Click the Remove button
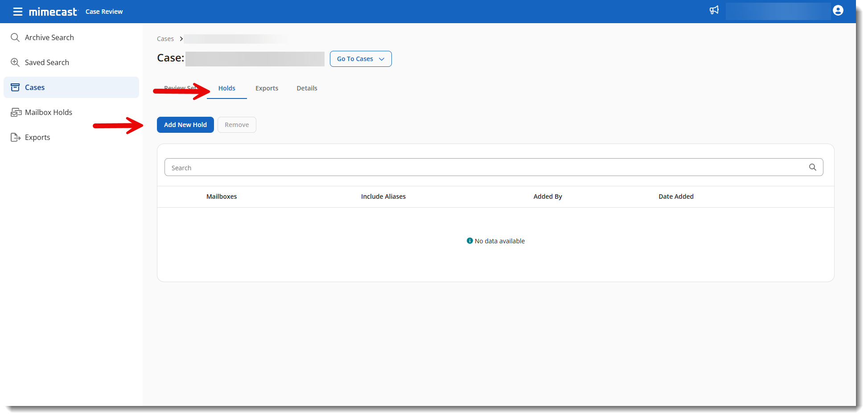 237,125
